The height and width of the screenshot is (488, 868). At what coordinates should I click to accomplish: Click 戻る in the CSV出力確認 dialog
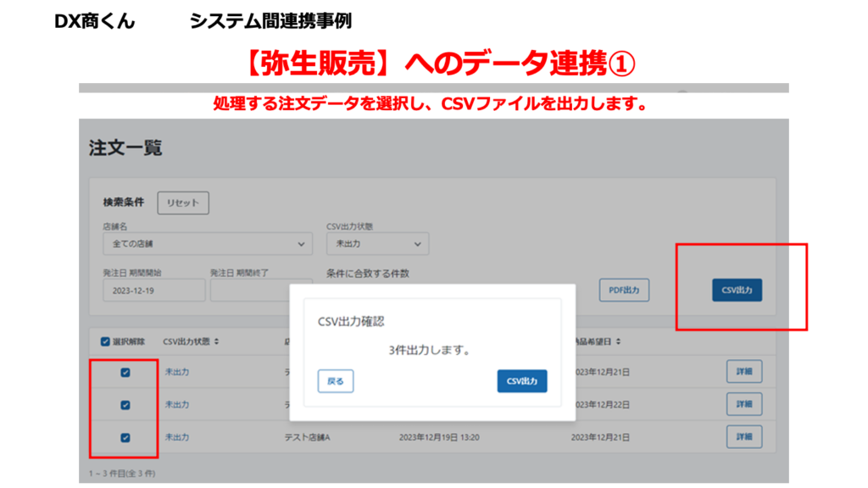[x=336, y=381]
